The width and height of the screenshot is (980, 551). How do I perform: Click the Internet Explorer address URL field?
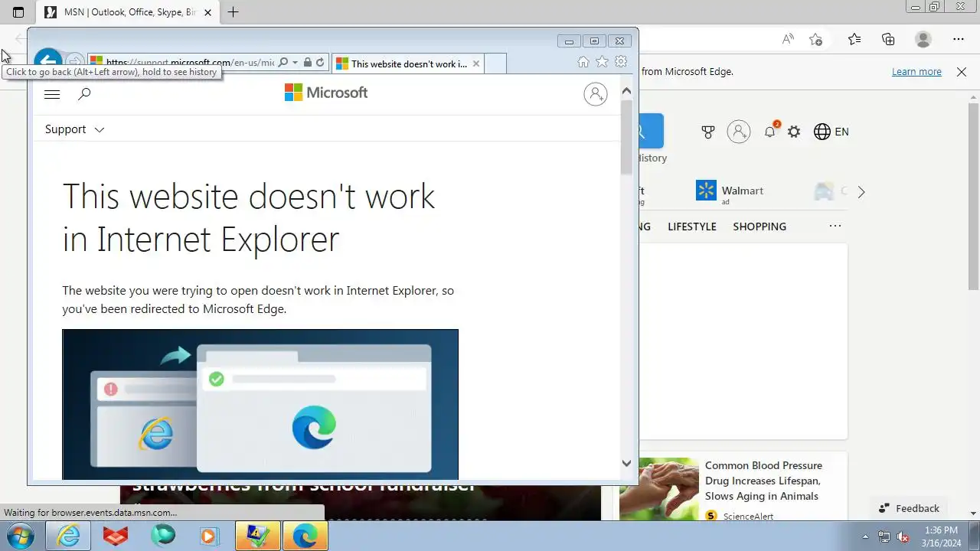click(x=190, y=63)
